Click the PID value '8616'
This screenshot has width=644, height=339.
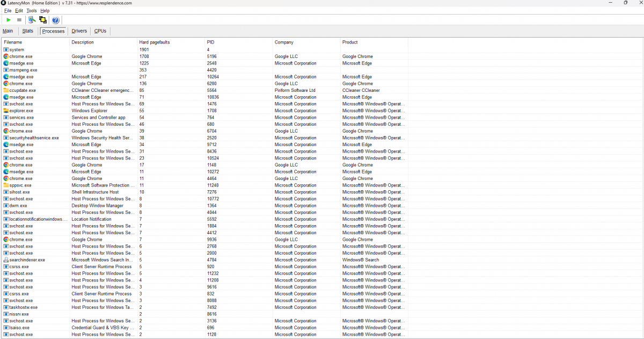[212, 314]
